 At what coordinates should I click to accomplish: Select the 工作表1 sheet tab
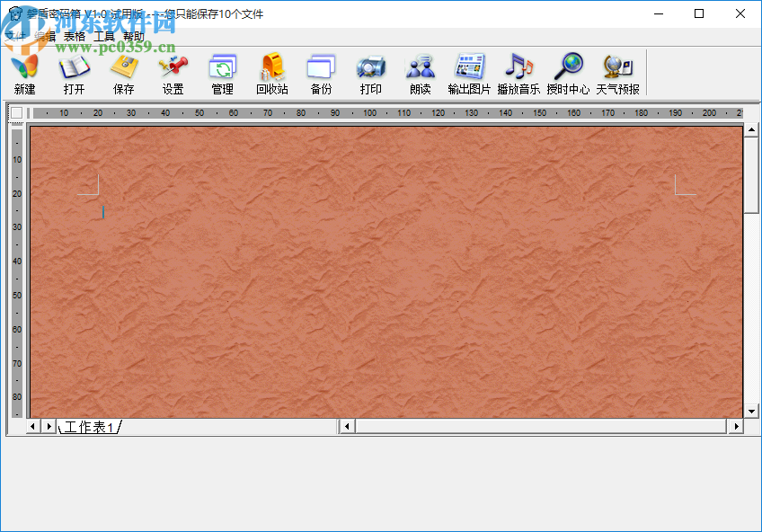(x=90, y=427)
